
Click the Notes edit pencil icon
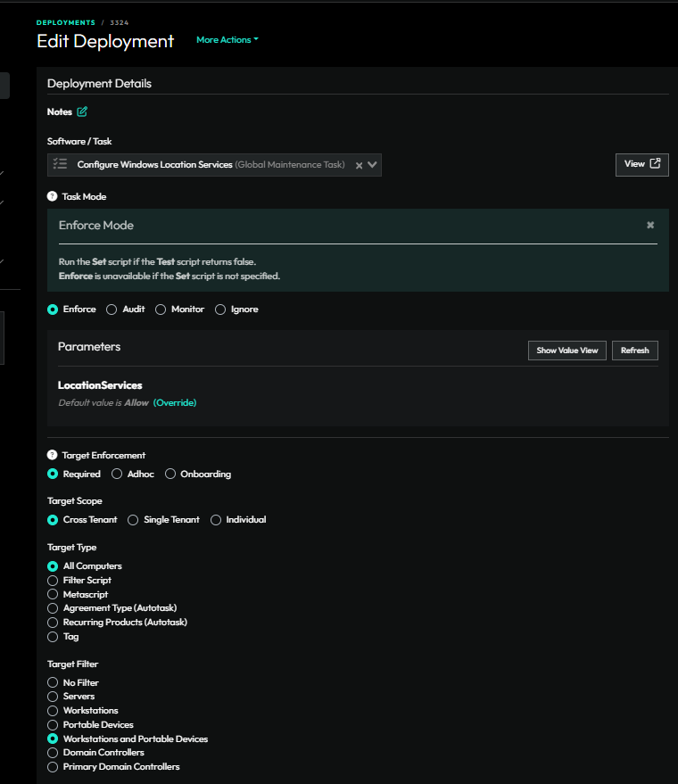click(82, 112)
